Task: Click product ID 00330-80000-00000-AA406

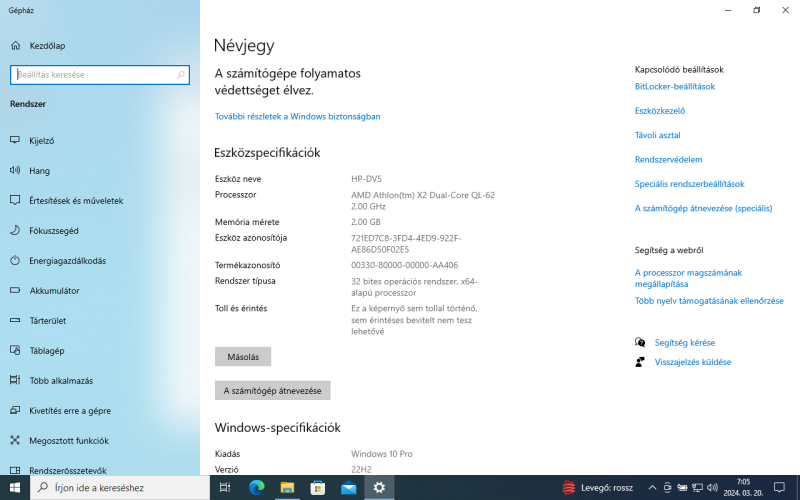Action: coord(404,265)
